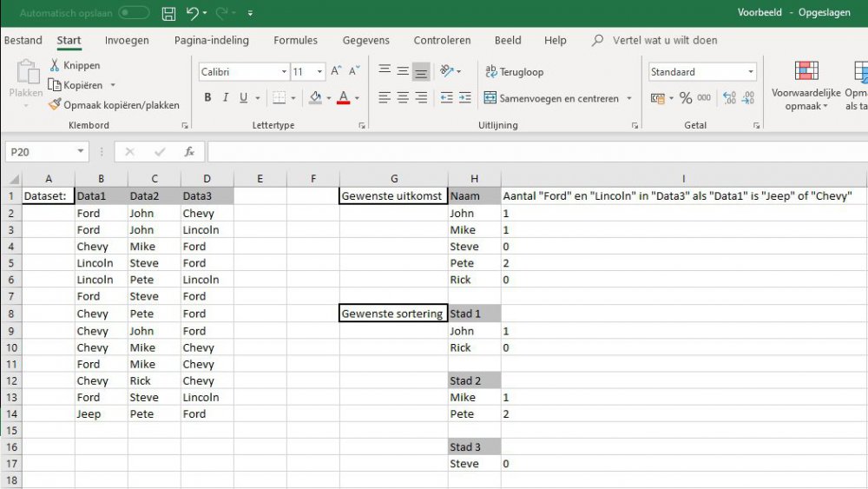Click the Plakken paste button
Viewport: 868px width, 489px height.
tap(26, 81)
